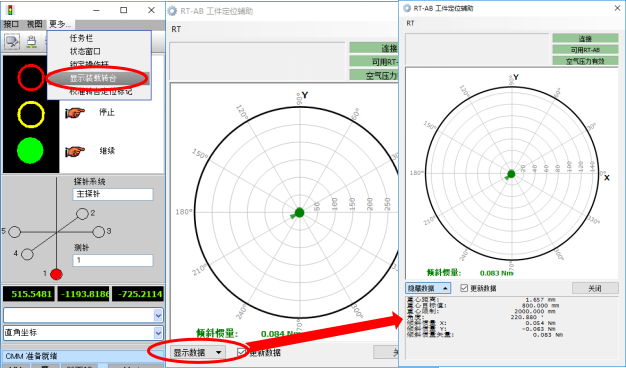626x368 pixels.
Task: Click the 测针 field showing 1
Action: point(113,260)
